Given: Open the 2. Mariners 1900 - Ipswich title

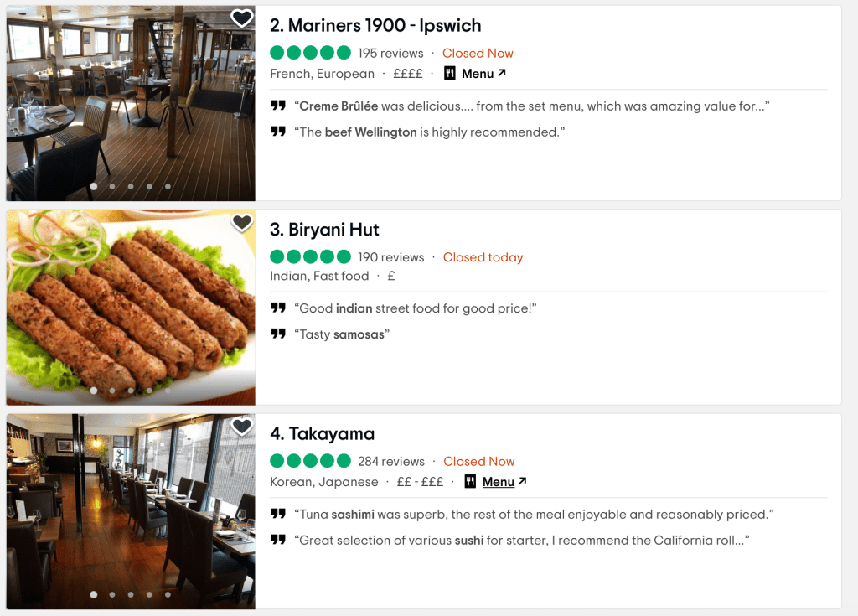Looking at the screenshot, I should point(375,26).
